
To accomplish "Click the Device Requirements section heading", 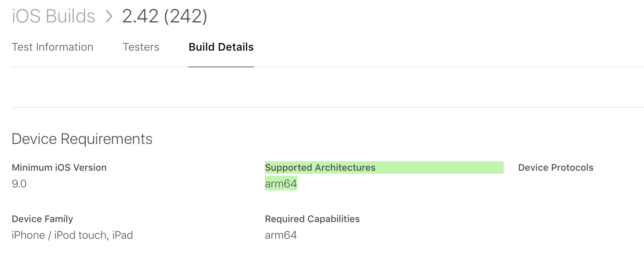I will point(82,139).
